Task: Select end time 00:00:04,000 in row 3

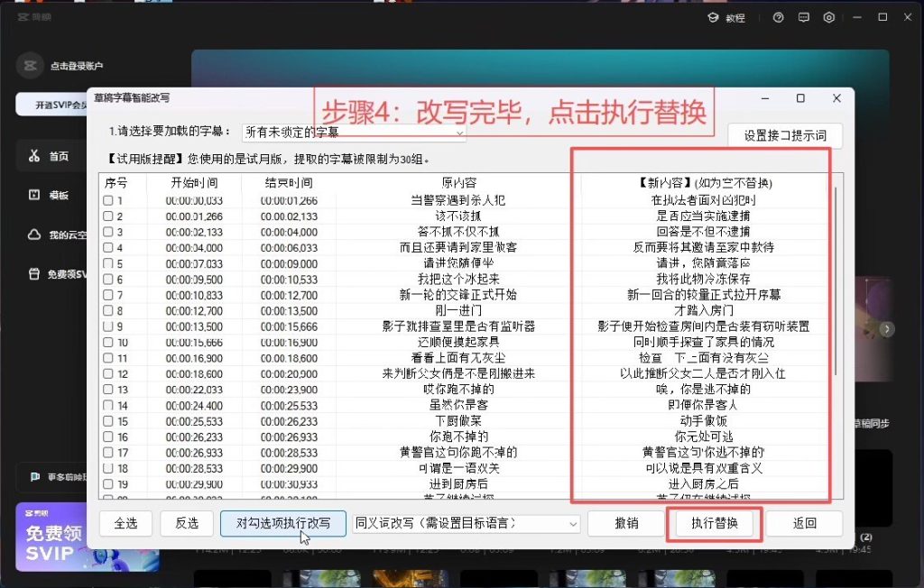Action: [289, 232]
